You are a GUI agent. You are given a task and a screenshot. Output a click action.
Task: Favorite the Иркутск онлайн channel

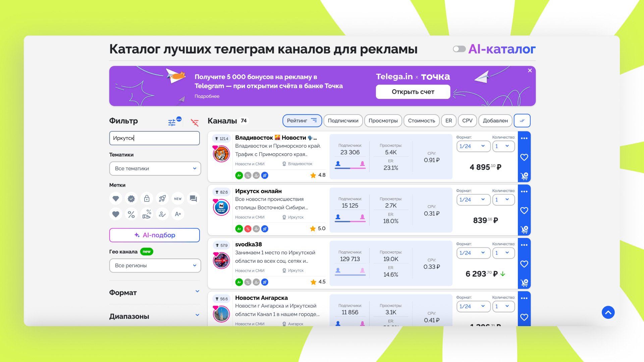pyautogui.click(x=524, y=210)
